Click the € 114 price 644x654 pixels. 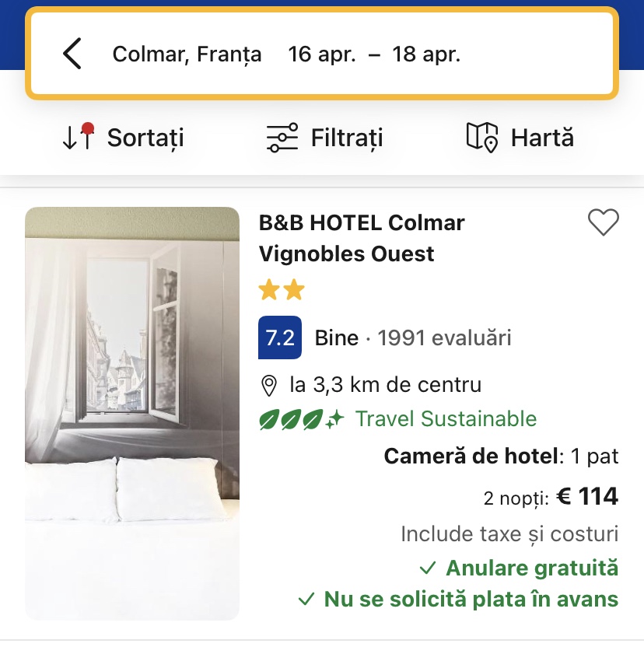click(587, 496)
